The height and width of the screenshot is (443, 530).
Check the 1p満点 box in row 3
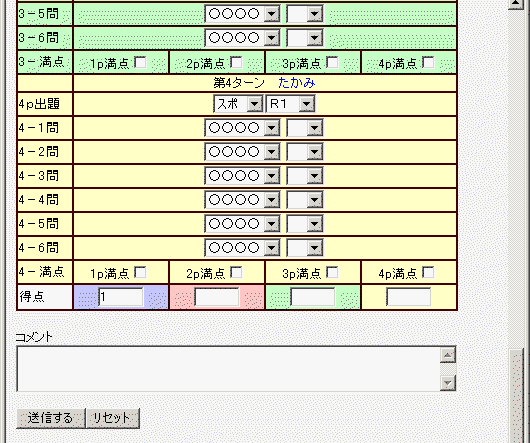[x=141, y=62]
